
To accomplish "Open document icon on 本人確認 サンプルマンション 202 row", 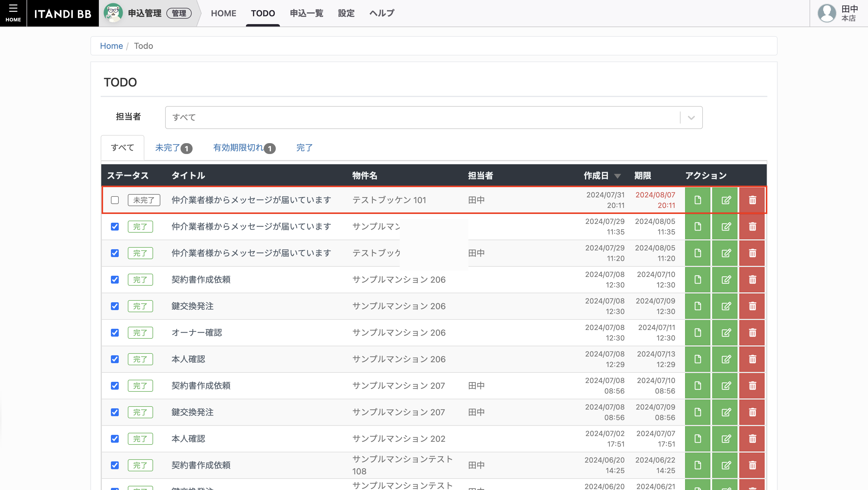I will coord(697,438).
